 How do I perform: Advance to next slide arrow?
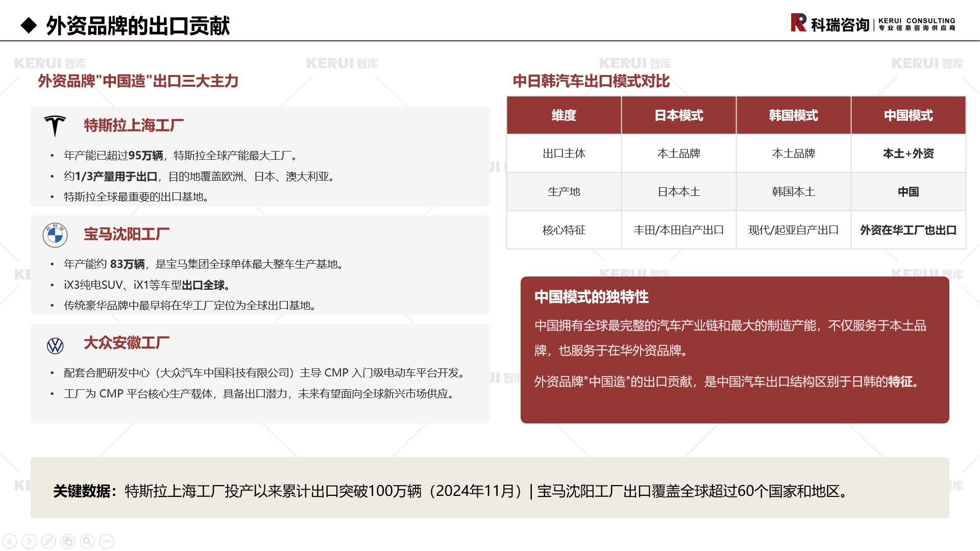coord(29,541)
